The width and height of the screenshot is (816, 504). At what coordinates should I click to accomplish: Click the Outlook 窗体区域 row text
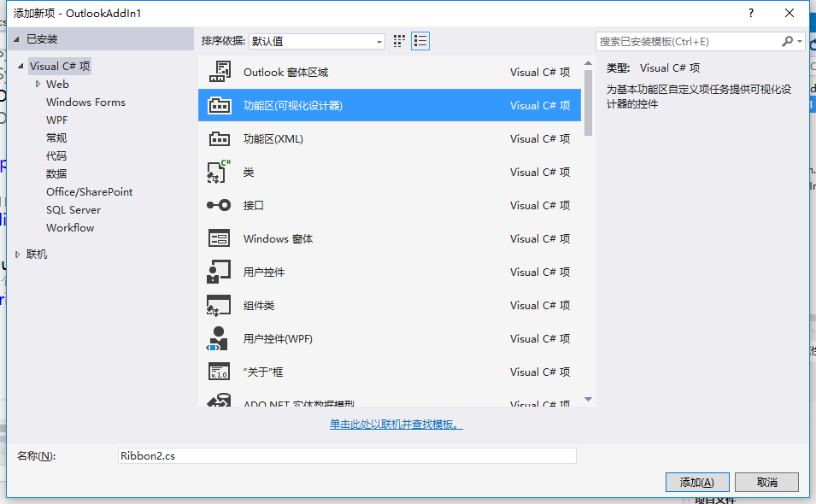point(285,73)
